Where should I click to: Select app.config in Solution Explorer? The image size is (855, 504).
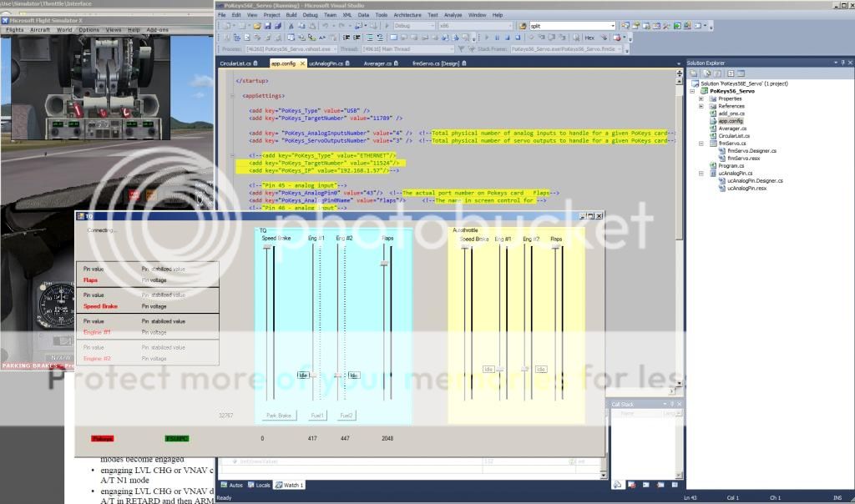click(x=731, y=121)
